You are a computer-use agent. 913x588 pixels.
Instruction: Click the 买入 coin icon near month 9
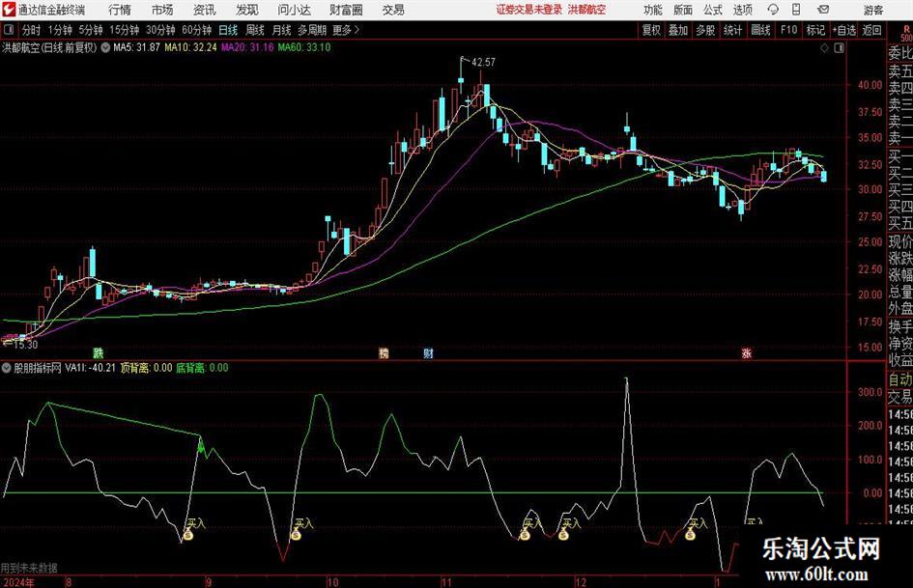point(188,535)
